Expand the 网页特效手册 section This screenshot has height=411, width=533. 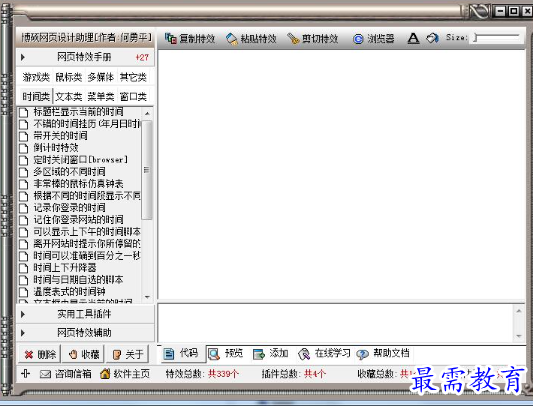pos(85,57)
